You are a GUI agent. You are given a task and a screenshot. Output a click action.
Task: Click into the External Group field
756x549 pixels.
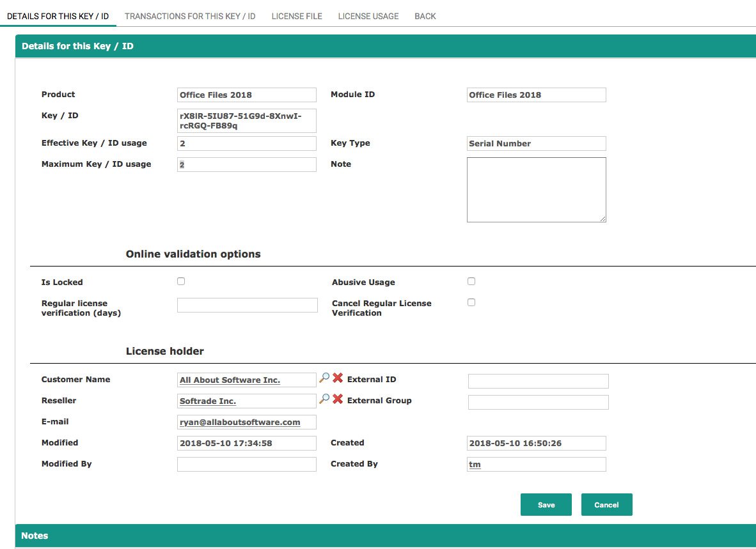pyautogui.click(x=538, y=403)
